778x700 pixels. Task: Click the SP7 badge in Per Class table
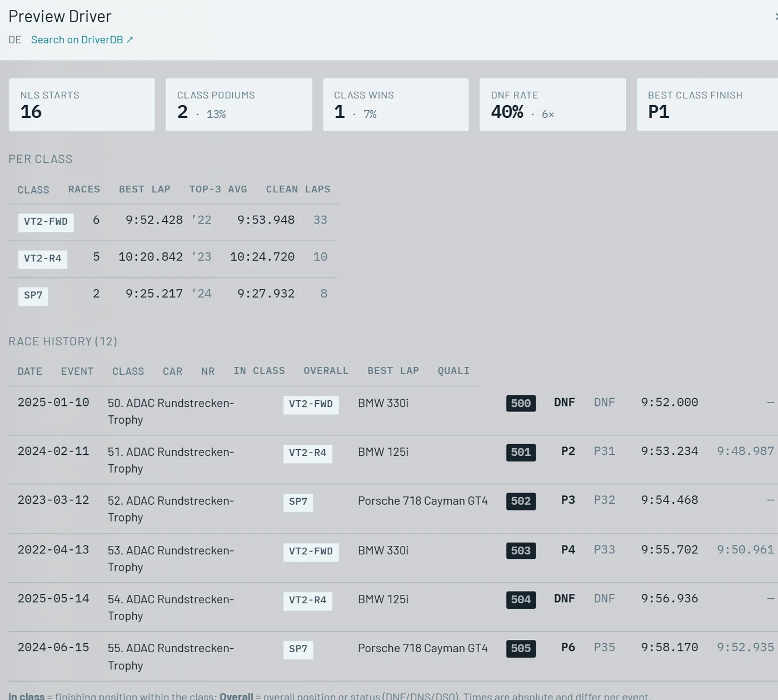pos(33,296)
